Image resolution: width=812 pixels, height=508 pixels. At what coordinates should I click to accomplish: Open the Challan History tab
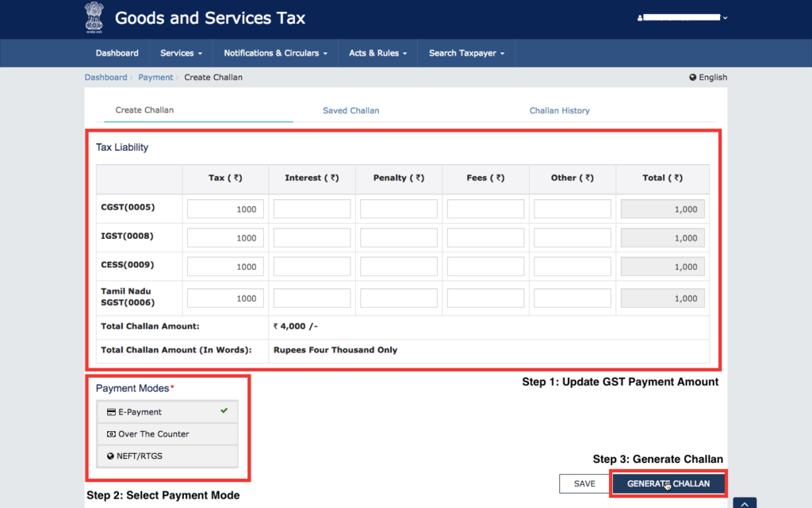click(x=559, y=110)
